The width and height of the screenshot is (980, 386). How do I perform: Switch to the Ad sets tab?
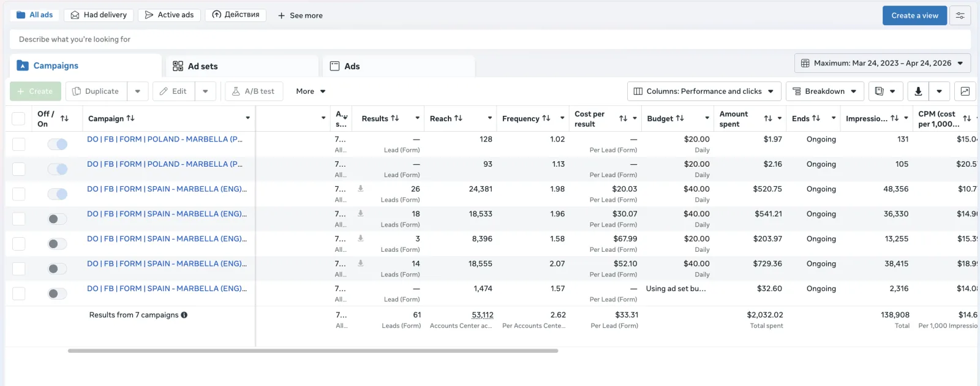click(243, 66)
